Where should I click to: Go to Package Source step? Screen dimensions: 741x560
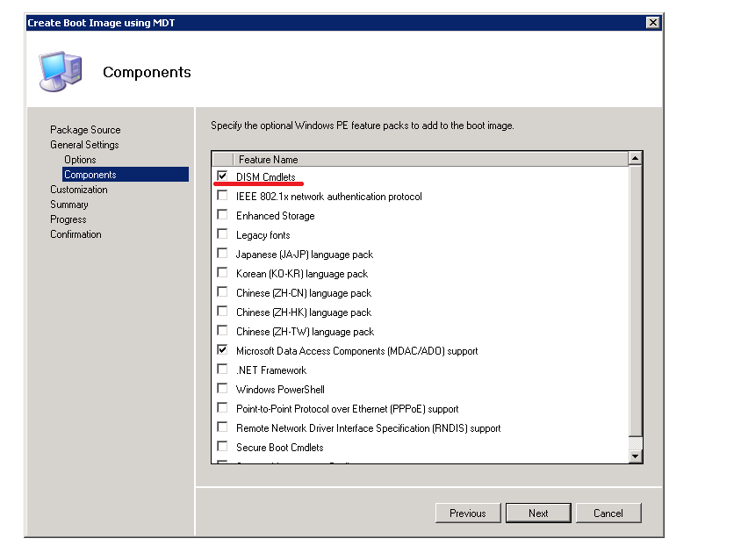tap(85, 130)
